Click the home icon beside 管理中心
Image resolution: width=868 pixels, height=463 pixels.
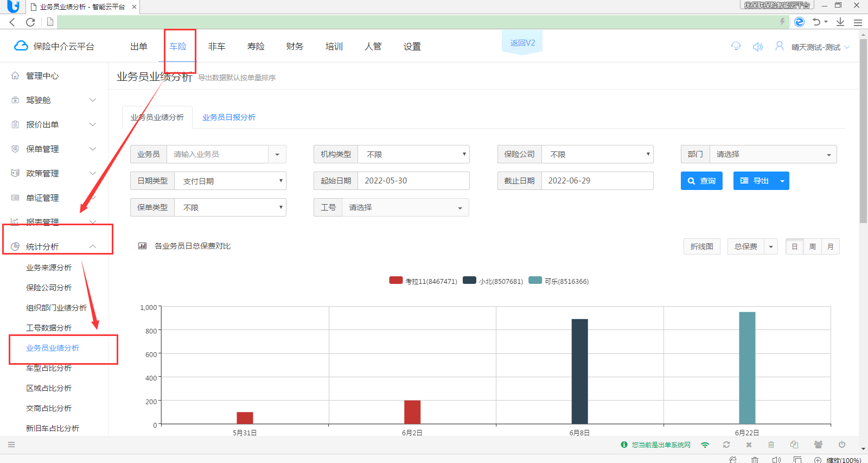15,75
